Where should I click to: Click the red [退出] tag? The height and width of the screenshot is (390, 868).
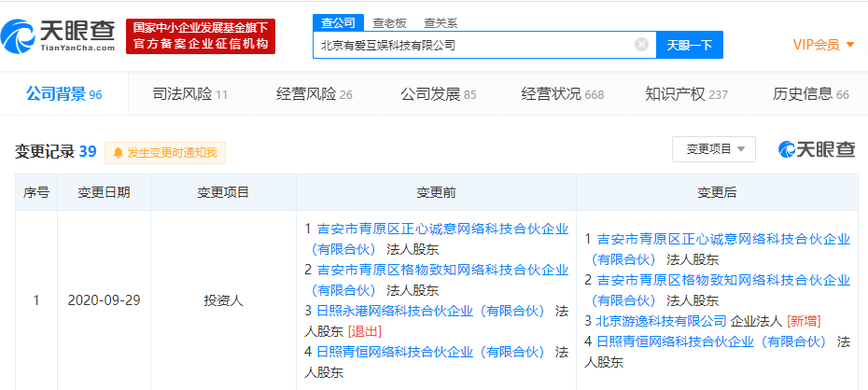(x=364, y=331)
